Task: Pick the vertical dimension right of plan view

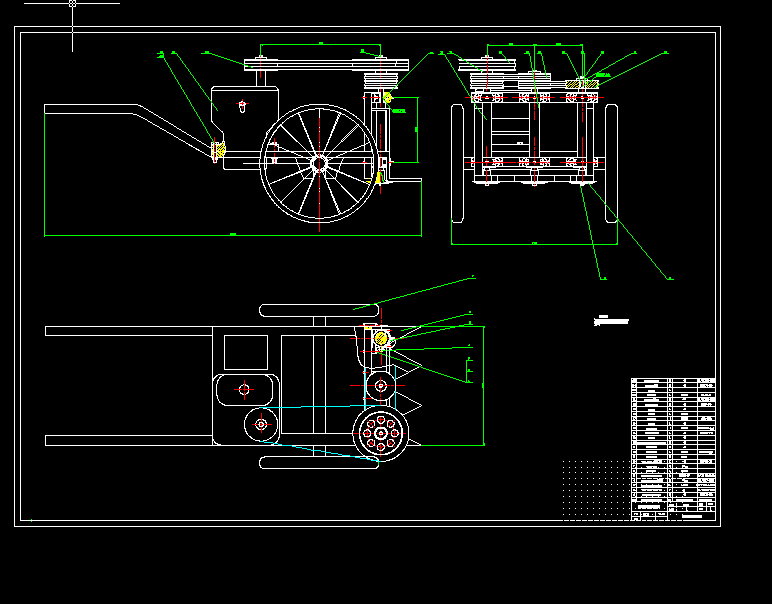Action: click(483, 386)
